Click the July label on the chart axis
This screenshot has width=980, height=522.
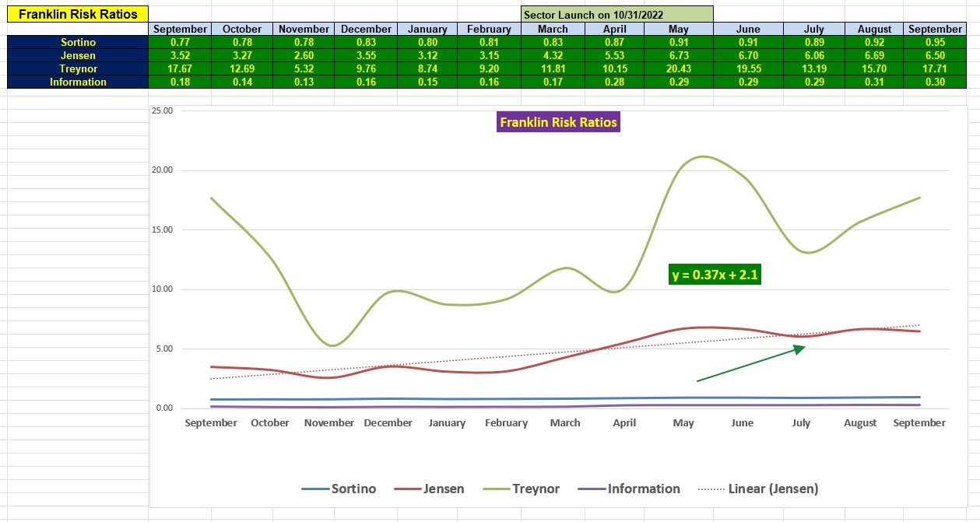801,423
